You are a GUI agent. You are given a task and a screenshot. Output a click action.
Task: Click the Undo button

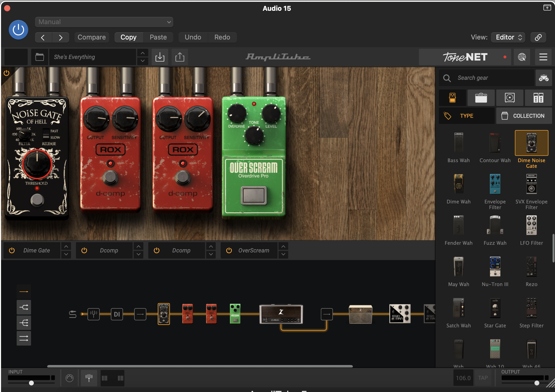pos(193,37)
